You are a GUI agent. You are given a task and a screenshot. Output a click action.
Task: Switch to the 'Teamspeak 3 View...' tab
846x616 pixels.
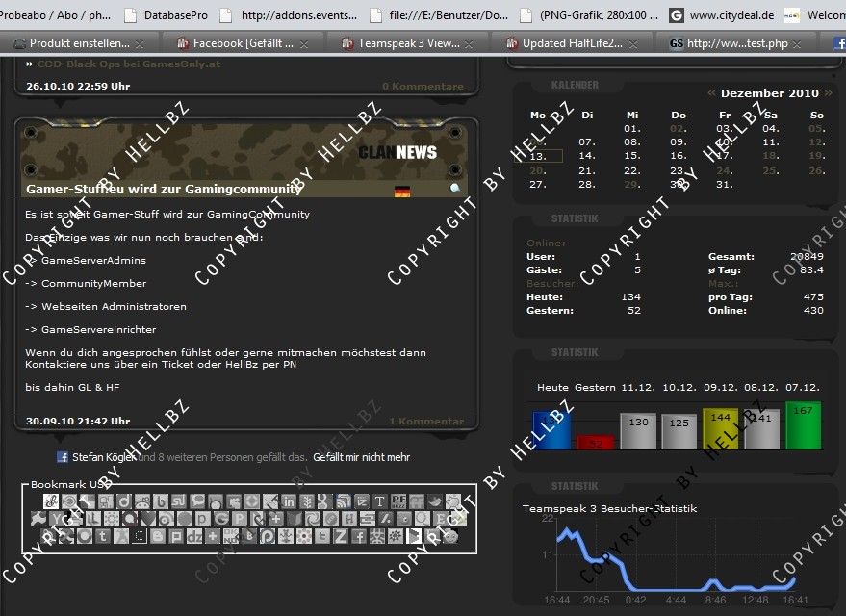point(408,43)
